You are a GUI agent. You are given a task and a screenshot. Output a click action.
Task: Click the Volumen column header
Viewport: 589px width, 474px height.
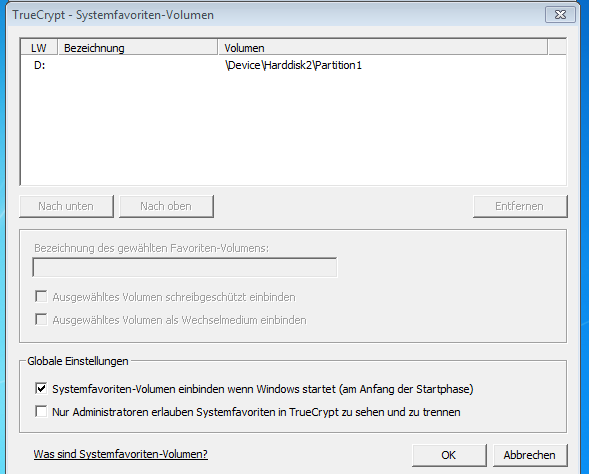click(383, 48)
